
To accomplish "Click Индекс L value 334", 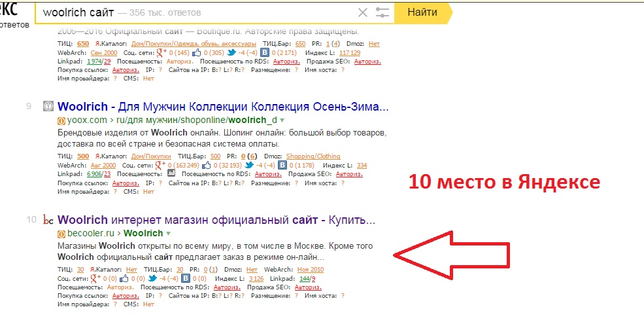I will [362, 165].
